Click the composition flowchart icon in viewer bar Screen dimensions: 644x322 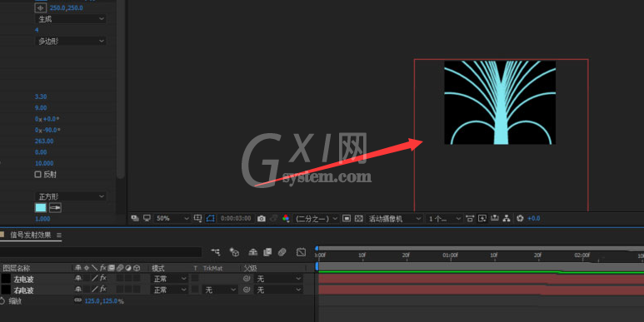click(x=507, y=218)
